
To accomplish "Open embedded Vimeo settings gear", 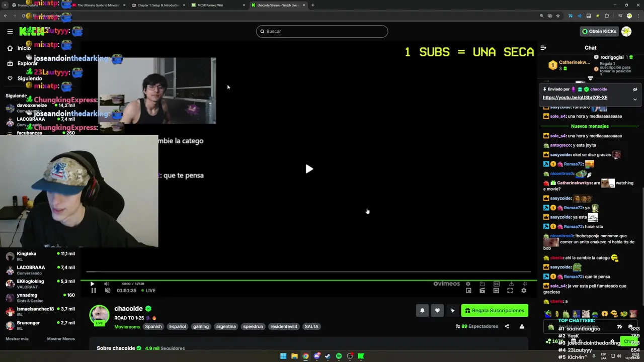I will pyautogui.click(x=468, y=284).
